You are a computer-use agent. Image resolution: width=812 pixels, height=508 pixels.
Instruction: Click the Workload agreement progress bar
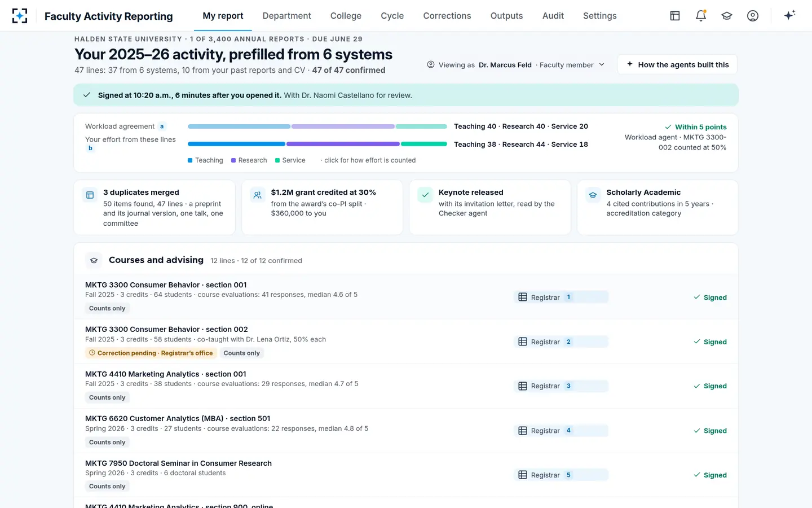pos(317,126)
